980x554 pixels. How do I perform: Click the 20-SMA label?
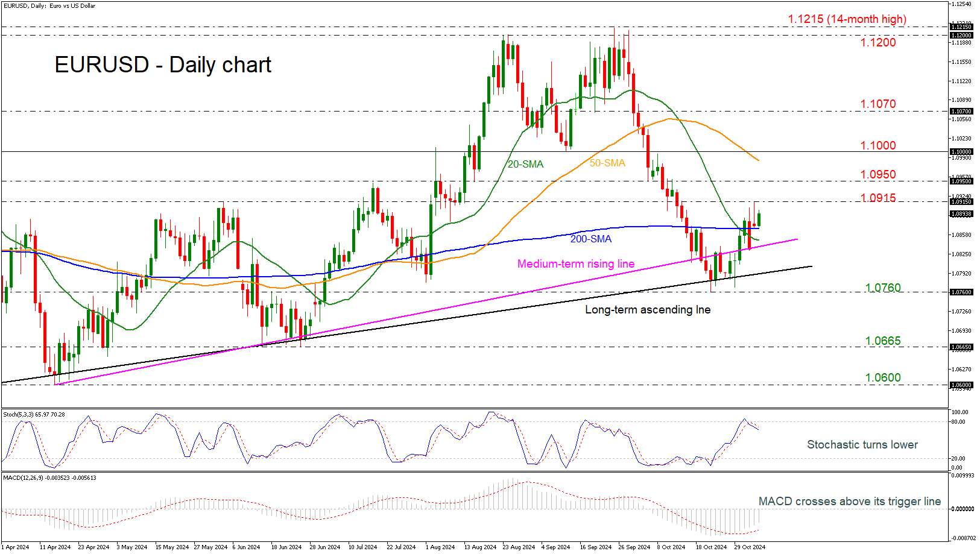tap(525, 164)
